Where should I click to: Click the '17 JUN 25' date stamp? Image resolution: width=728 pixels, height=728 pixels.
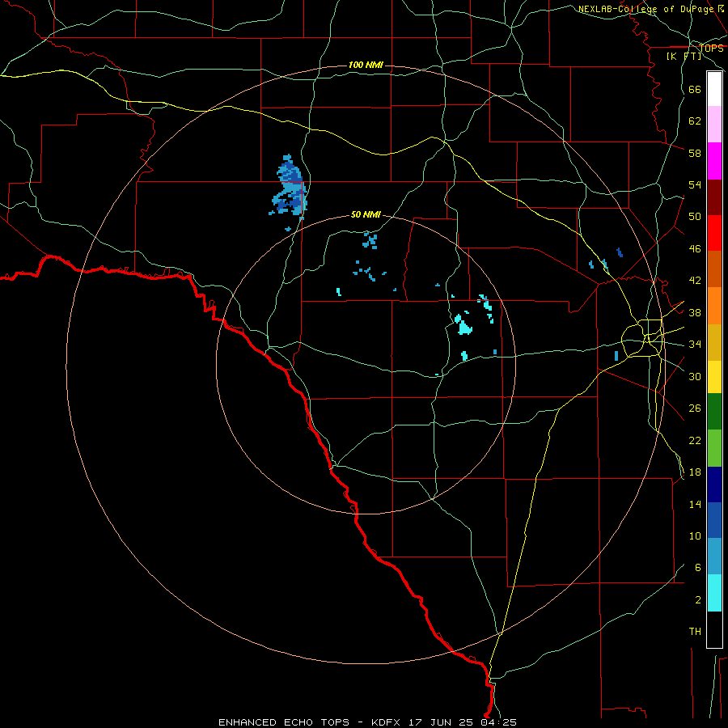click(441, 722)
